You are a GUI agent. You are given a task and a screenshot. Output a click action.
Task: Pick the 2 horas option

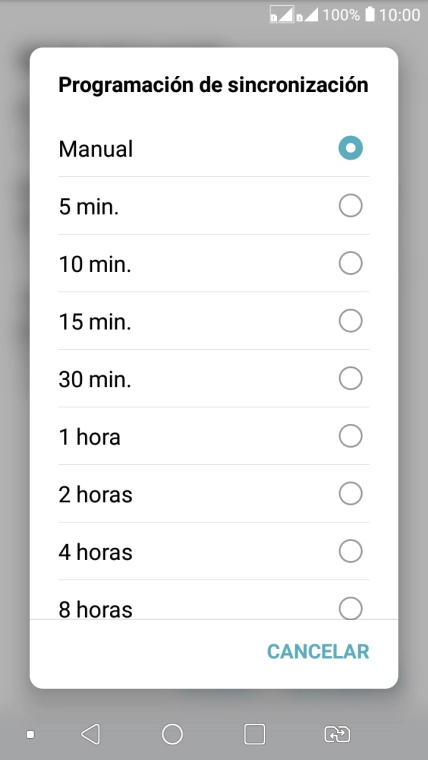[x=214, y=493]
